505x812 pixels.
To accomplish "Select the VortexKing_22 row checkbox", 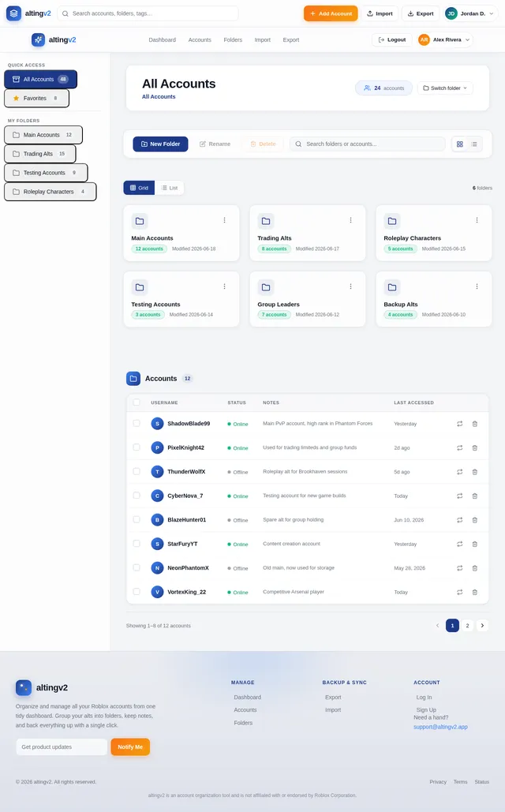I will (137, 591).
